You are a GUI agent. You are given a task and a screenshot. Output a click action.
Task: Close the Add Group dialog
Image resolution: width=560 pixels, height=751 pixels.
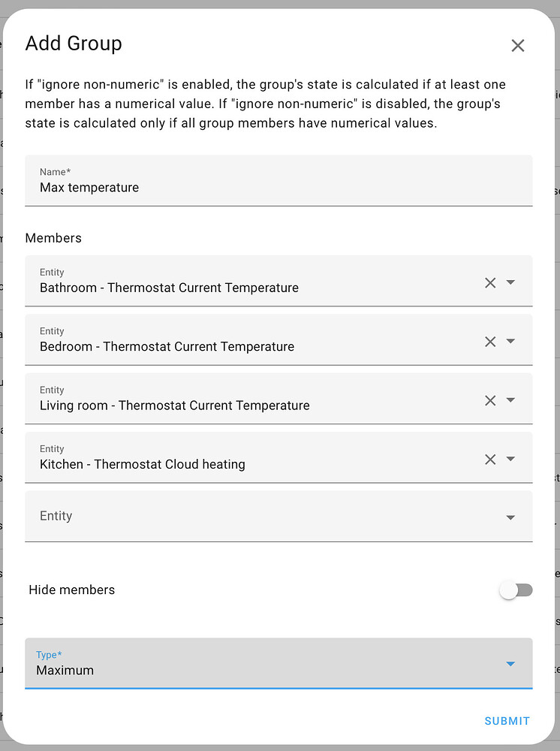518,45
